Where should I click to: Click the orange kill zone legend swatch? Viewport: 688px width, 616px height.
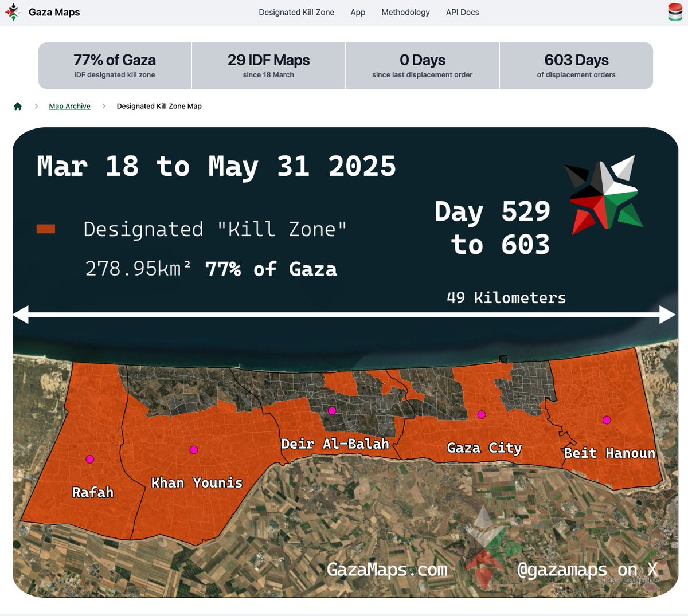[46, 229]
